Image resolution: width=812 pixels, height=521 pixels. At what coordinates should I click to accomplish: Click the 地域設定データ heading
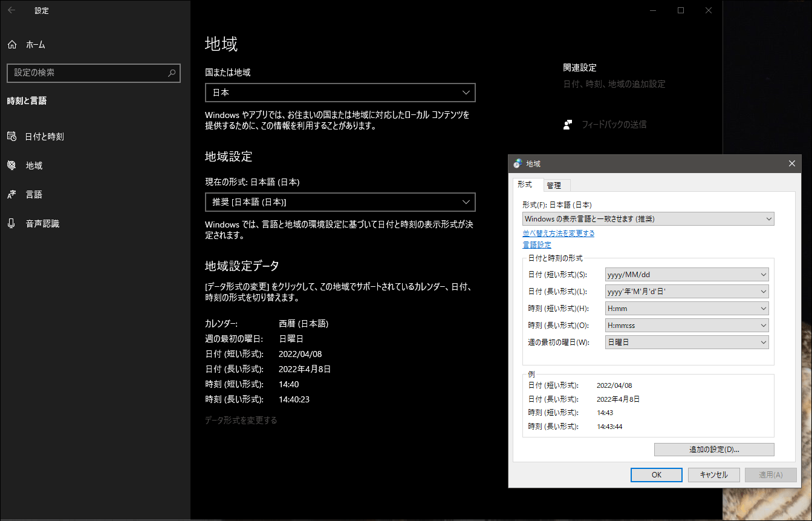[x=242, y=266]
